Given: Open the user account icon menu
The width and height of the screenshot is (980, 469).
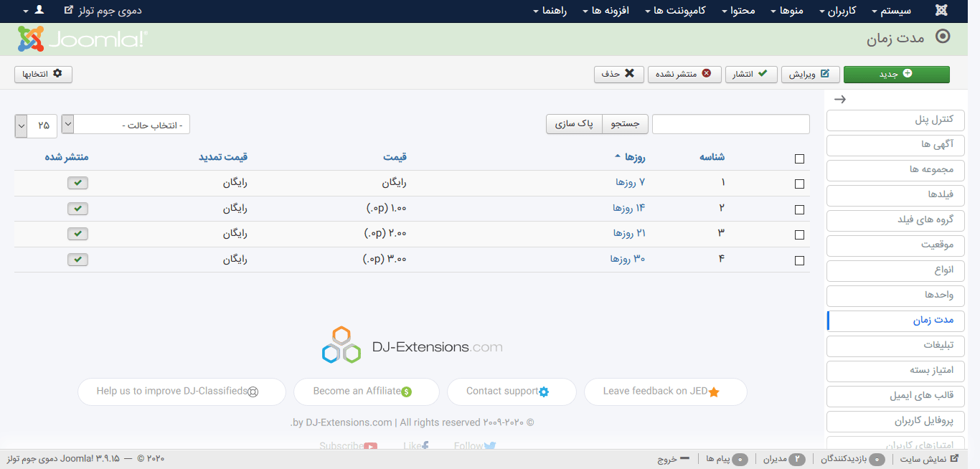Looking at the screenshot, I should point(34,11).
